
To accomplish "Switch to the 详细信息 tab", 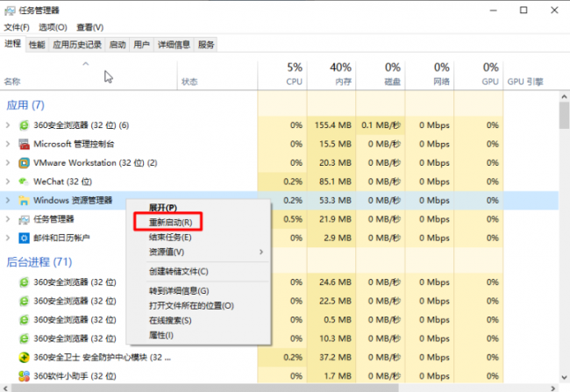I will [174, 45].
